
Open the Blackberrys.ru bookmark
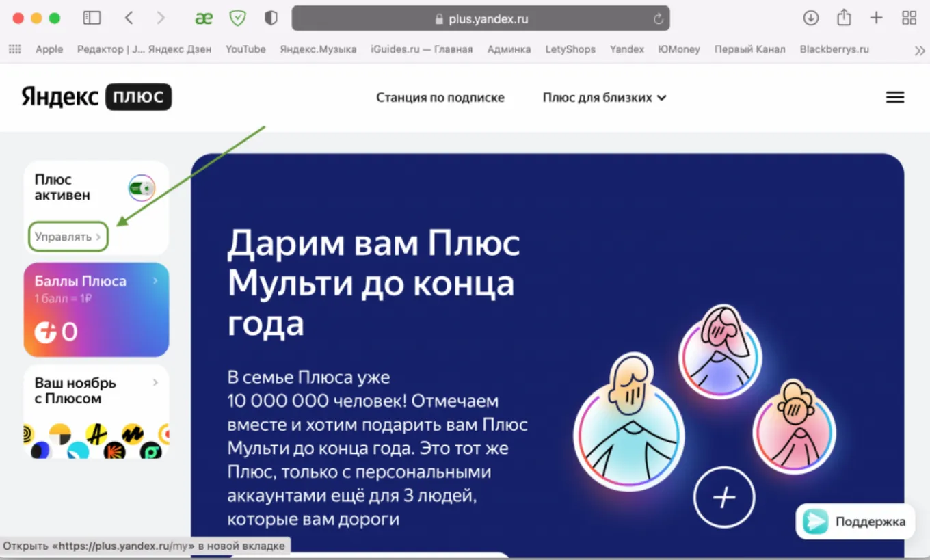pos(834,49)
